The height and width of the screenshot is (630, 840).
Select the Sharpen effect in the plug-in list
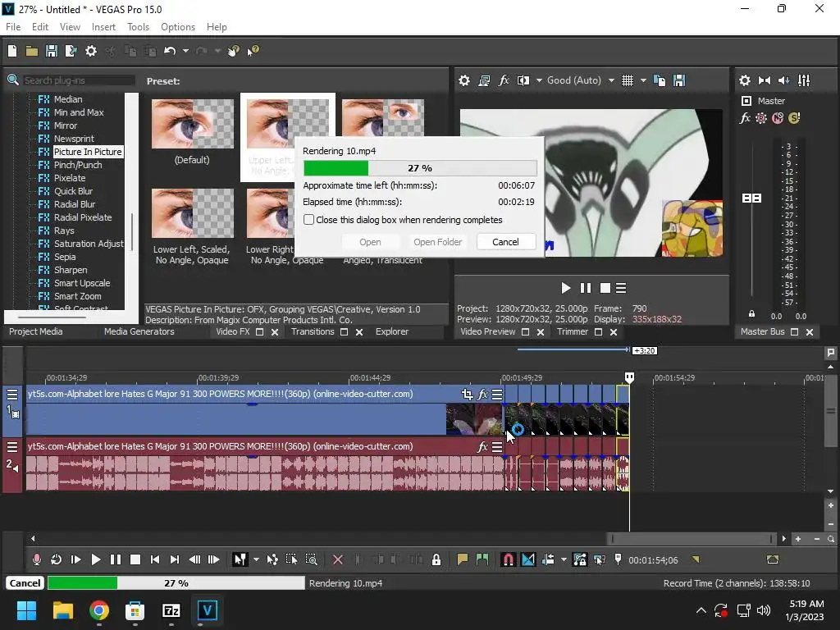[71, 270]
